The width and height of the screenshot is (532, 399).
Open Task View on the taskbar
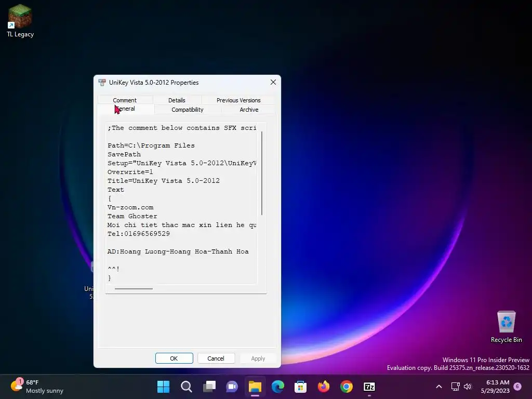[x=209, y=387]
